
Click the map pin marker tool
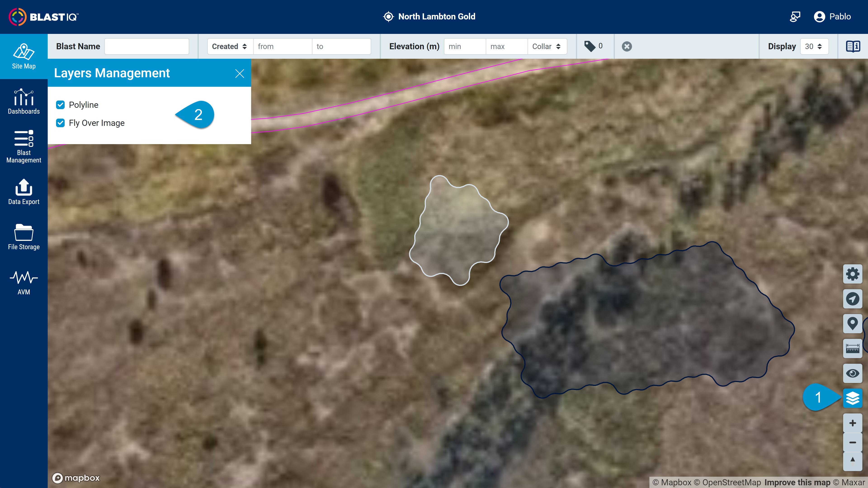click(x=852, y=324)
